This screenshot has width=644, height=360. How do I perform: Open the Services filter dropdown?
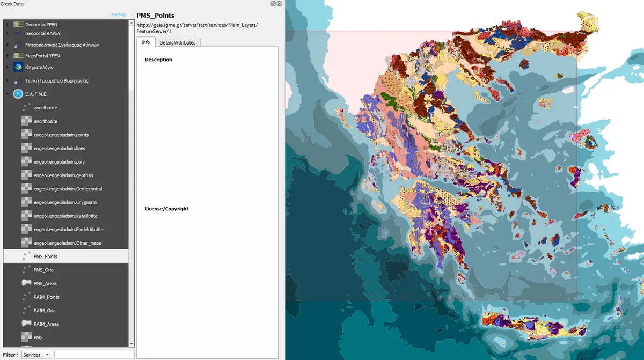click(x=37, y=355)
